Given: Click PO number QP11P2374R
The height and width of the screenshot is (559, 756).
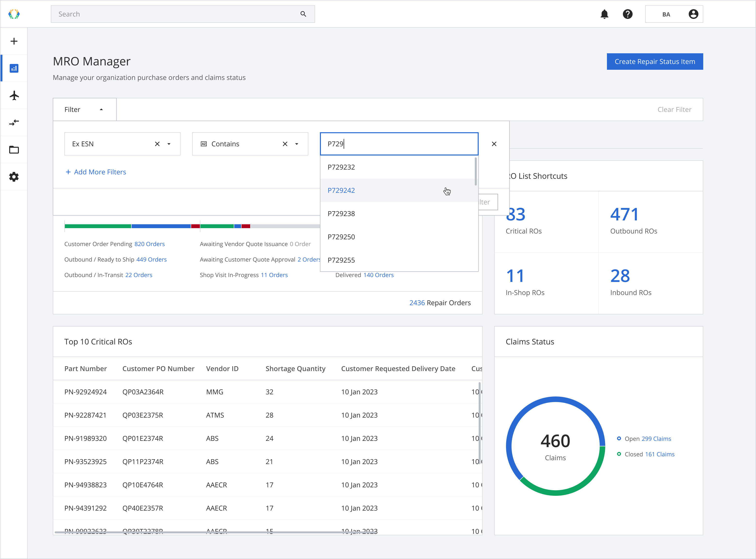Looking at the screenshot, I should (143, 462).
